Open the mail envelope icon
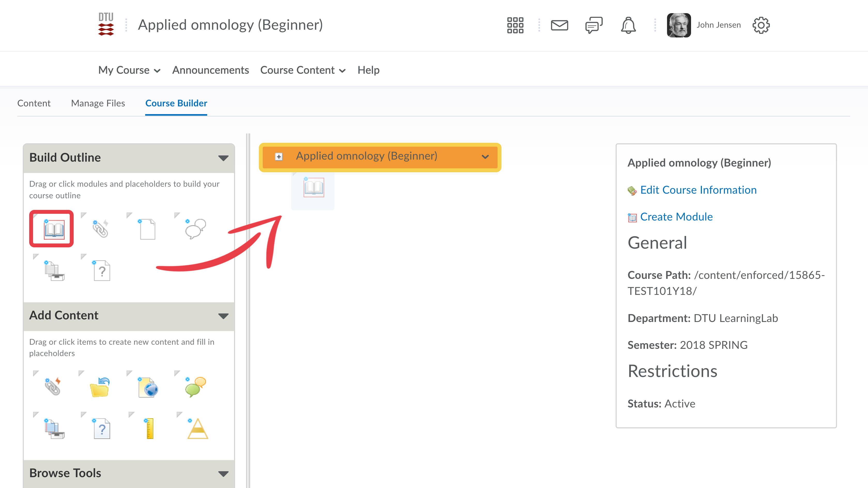 559,25
